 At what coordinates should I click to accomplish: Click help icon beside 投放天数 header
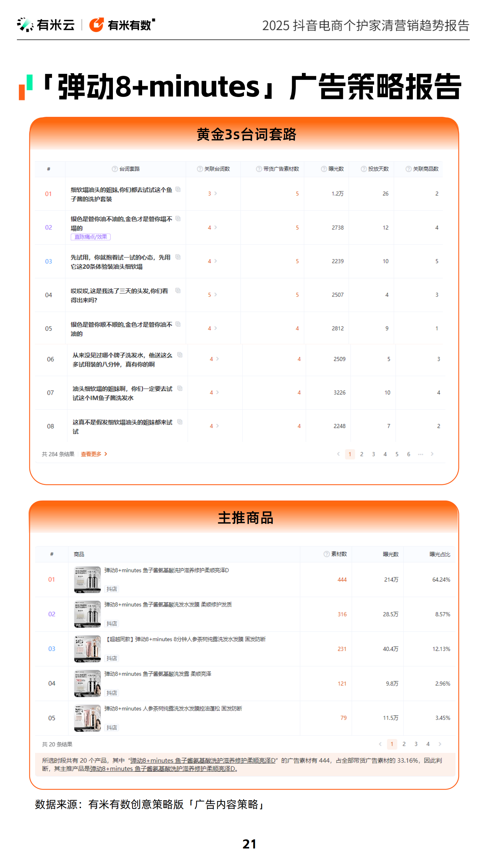(363, 169)
